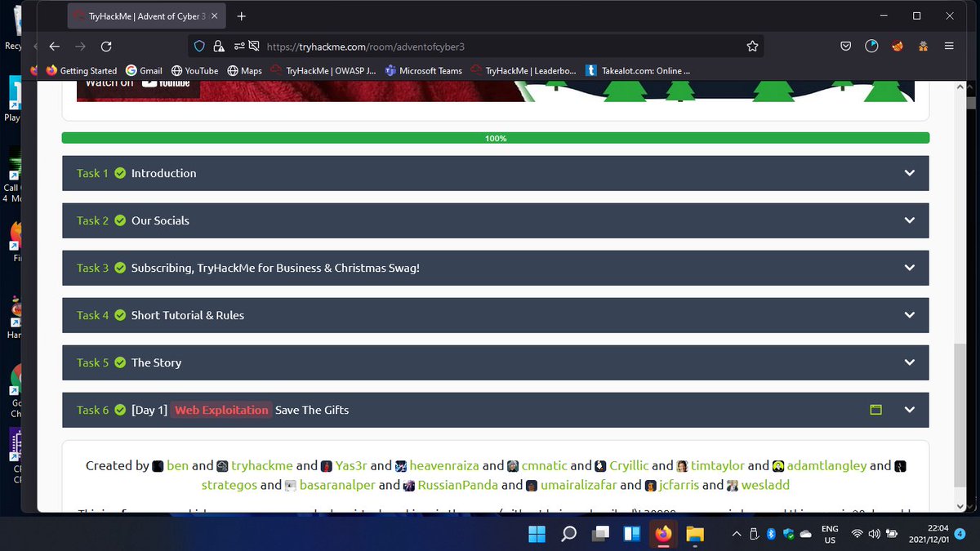Viewport: 980px width, 551px height.
Task: Bookmark this page with the star icon
Action: click(x=752, y=47)
